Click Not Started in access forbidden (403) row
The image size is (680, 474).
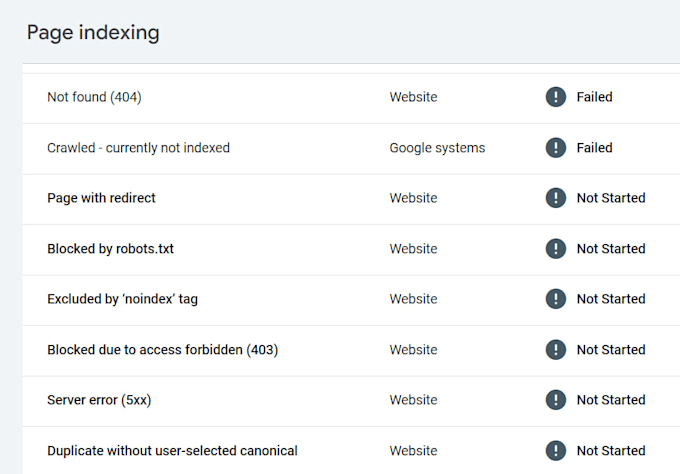click(x=611, y=350)
